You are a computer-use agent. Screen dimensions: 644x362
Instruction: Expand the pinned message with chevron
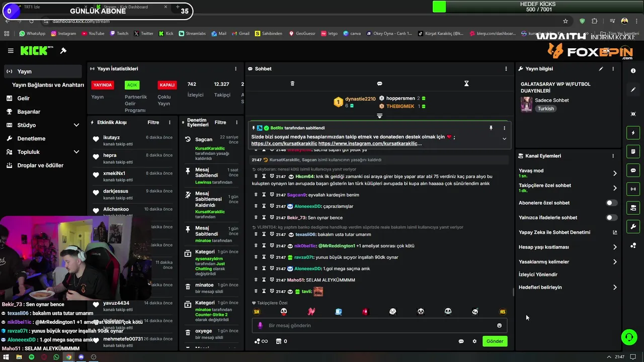[504, 139]
